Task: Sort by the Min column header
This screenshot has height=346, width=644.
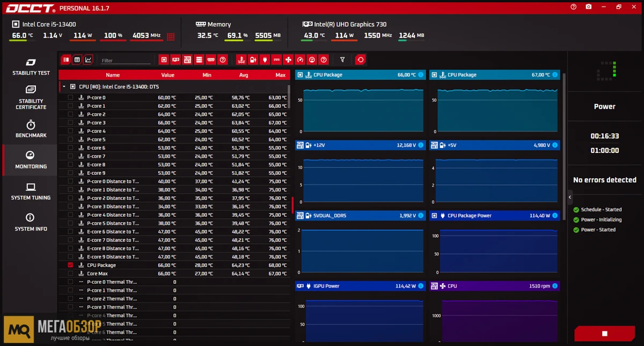Action: coord(207,75)
